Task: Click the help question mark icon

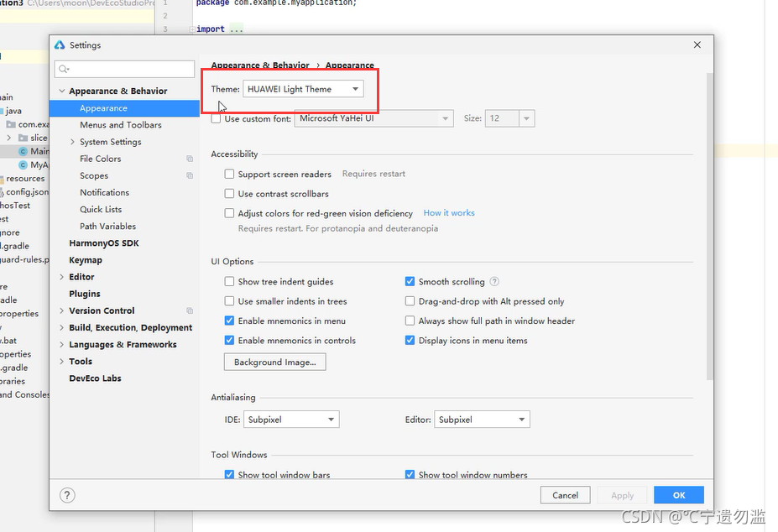Action: 67,495
